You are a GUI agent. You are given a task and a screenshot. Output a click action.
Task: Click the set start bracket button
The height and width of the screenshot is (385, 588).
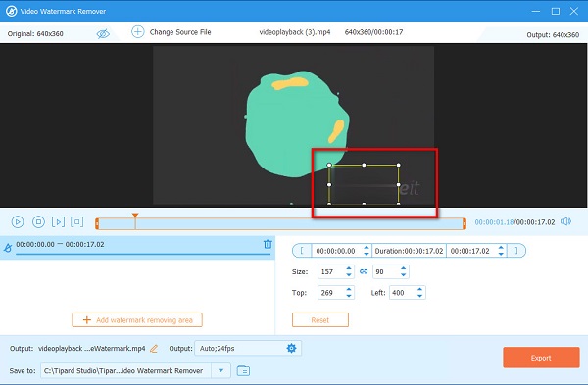[302, 251]
